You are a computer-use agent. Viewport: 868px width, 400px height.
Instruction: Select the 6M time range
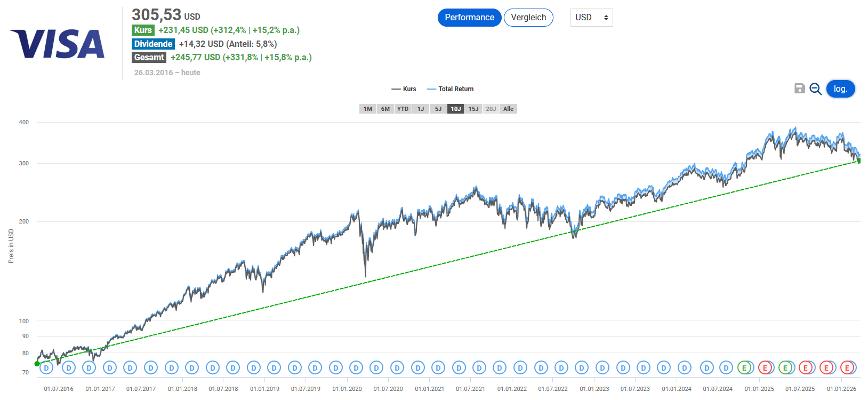coord(385,109)
